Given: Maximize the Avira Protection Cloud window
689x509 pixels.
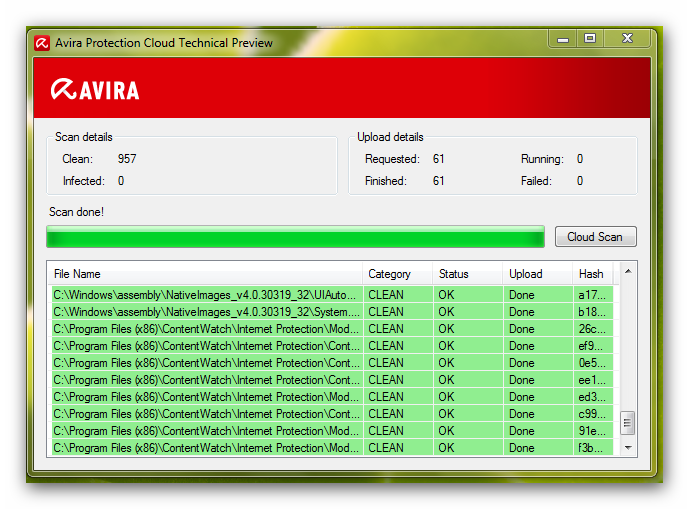Looking at the screenshot, I should pyautogui.click(x=590, y=39).
